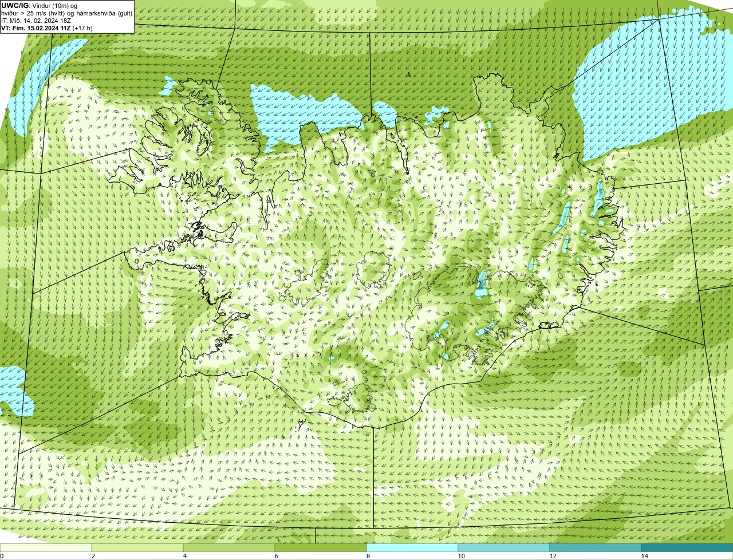Click the darkest teal legend swatch above 14
This screenshot has height=560, width=733.
pos(687,548)
